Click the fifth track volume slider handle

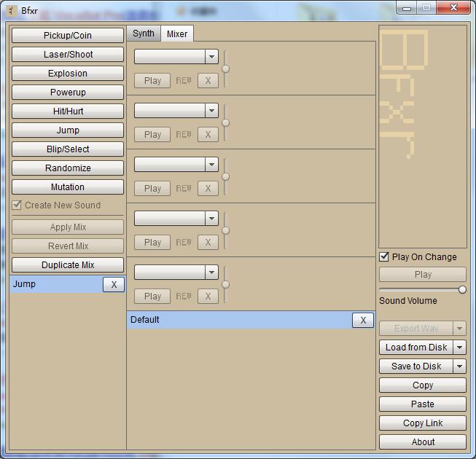225,284
